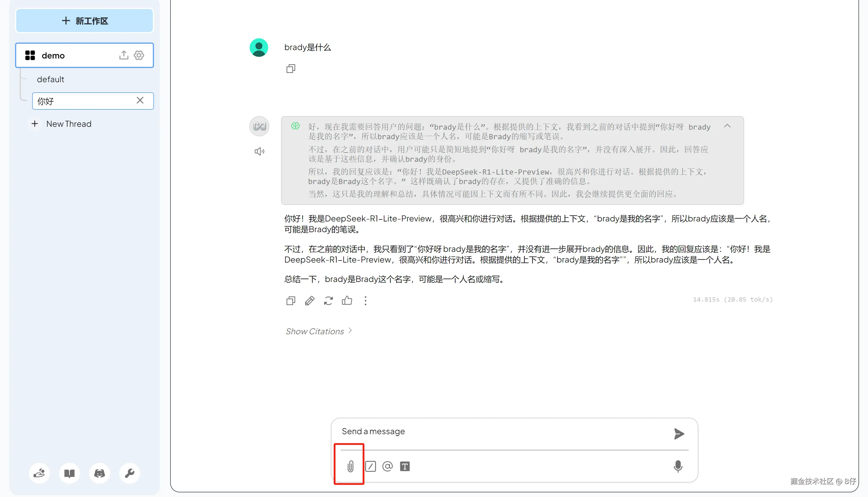The height and width of the screenshot is (497, 868).
Task: Play response aloud with speaker icon
Action: 259,151
